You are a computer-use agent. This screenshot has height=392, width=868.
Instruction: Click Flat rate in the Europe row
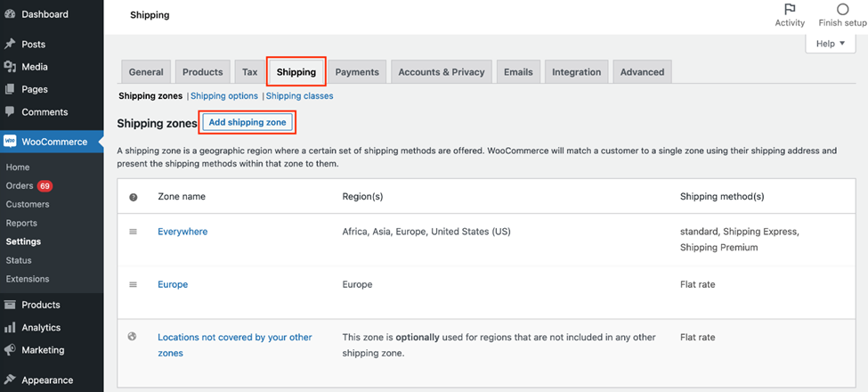tap(697, 284)
